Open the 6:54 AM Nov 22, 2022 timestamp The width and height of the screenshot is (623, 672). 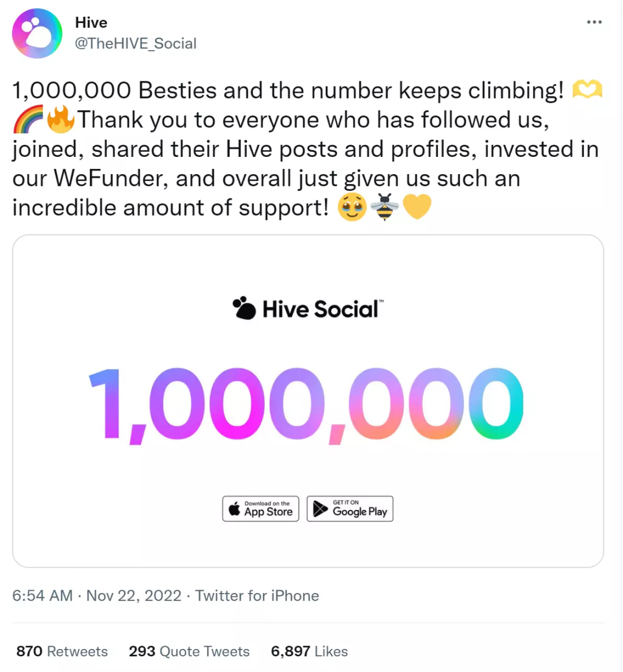tap(97, 595)
